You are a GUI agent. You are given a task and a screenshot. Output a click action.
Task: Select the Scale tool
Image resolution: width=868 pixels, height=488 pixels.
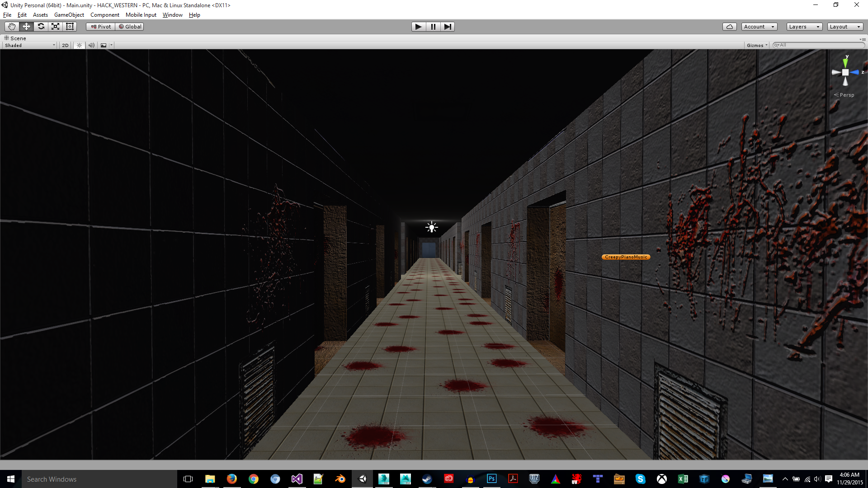[55, 27]
